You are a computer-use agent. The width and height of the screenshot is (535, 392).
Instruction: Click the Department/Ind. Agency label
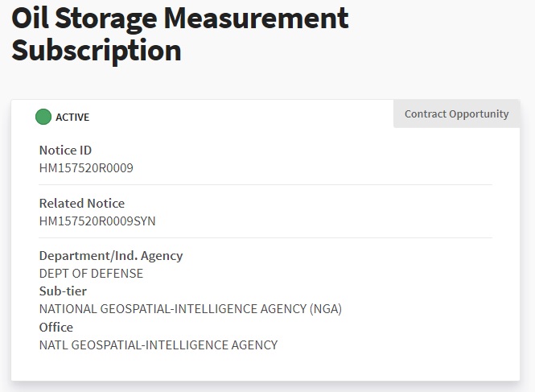111,256
